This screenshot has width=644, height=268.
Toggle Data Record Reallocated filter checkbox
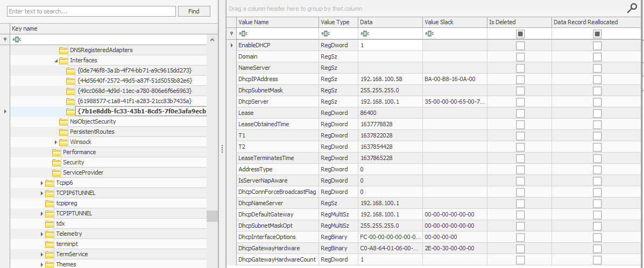point(597,34)
